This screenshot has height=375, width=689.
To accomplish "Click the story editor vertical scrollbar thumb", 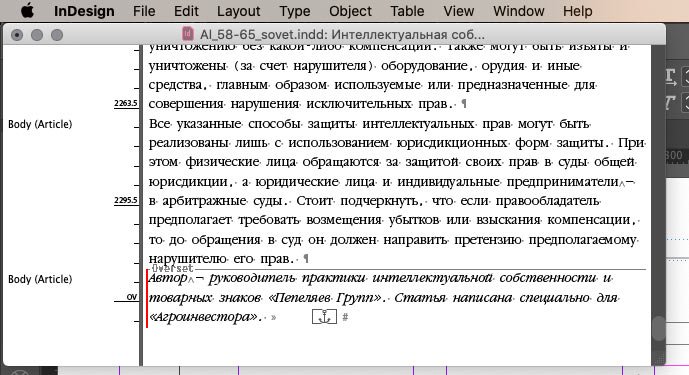I will tap(658, 328).
